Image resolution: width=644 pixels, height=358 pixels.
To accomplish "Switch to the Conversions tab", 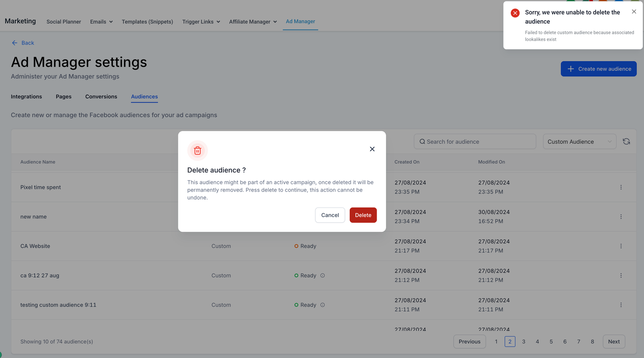I will coord(101,97).
